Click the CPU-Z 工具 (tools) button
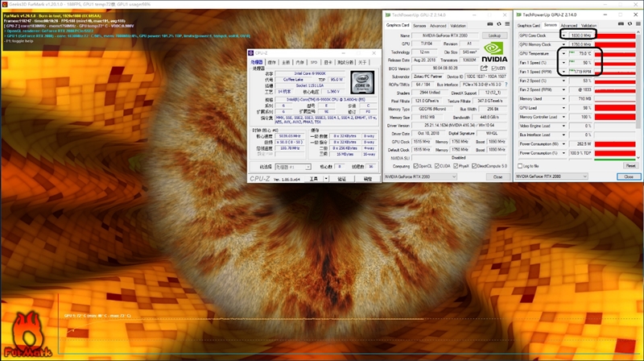Viewport: 644px width, 361px height. click(314, 179)
